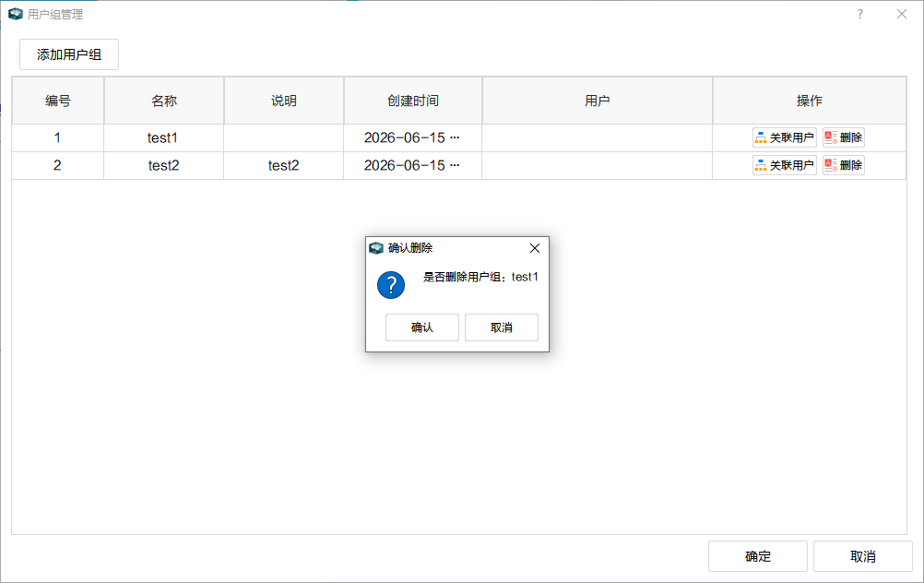
Task: Select the test2 name cell
Action: [x=164, y=166]
